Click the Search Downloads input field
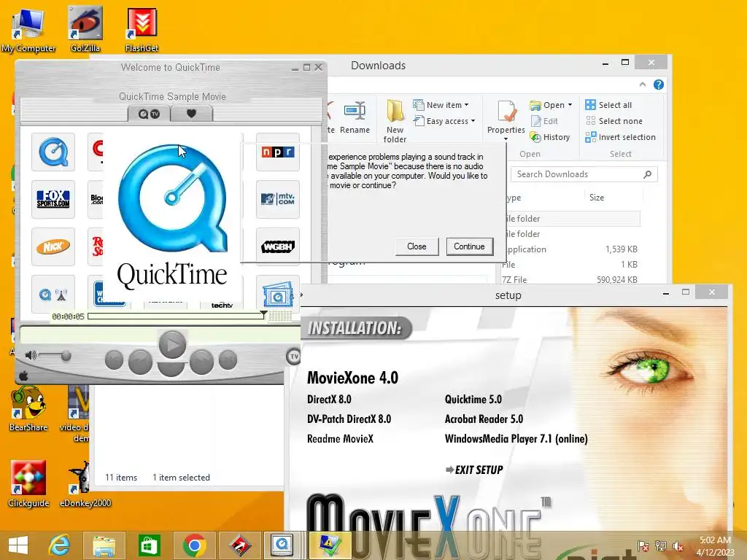This screenshot has height=560, width=747. [584, 174]
